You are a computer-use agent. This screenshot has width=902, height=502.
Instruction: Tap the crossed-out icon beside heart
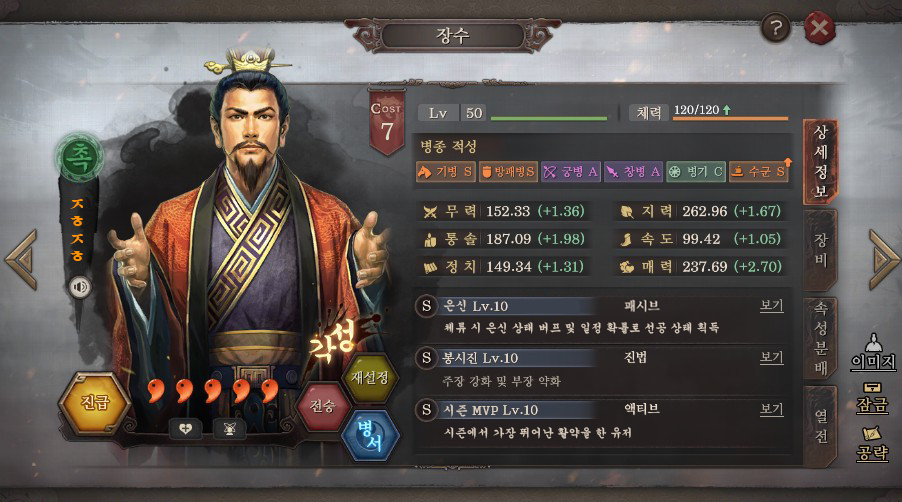230,428
